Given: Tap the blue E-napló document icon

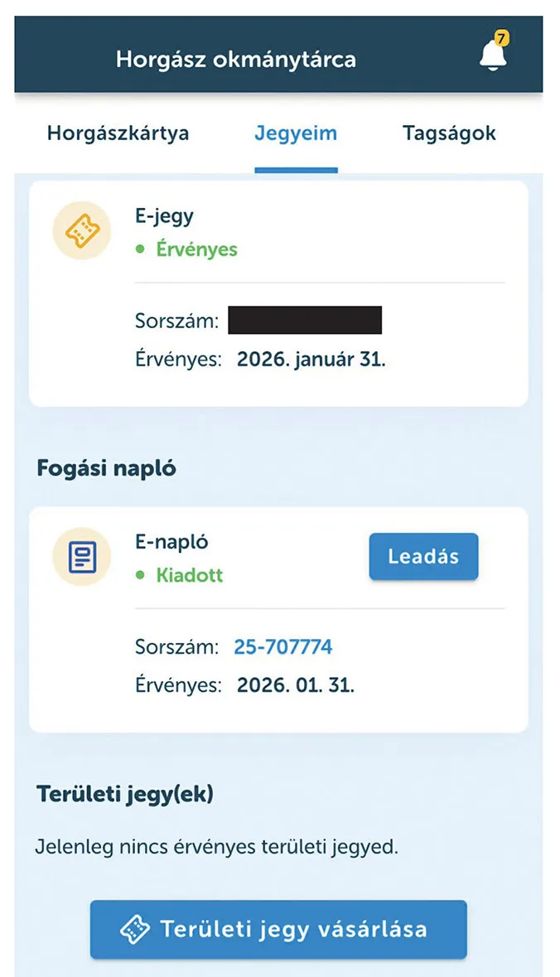Looking at the screenshot, I should [81, 556].
